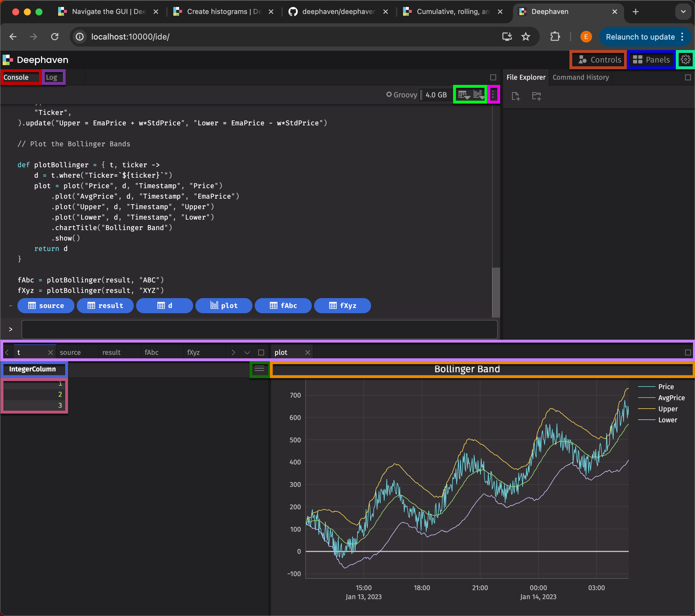Open the fAbc table button
Viewport: 695px width, 616px height.
coord(283,305)
